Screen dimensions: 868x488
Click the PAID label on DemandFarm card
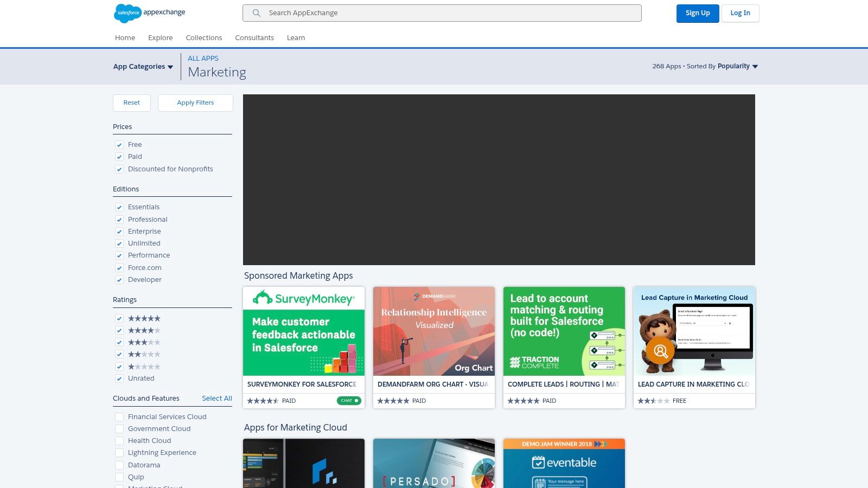tap(419, 401)
